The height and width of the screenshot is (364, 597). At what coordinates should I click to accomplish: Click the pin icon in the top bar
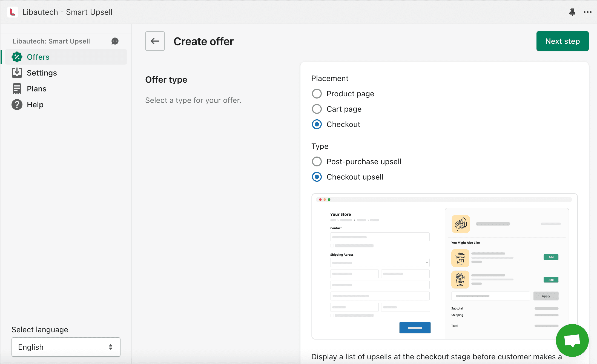click(572, 12)
